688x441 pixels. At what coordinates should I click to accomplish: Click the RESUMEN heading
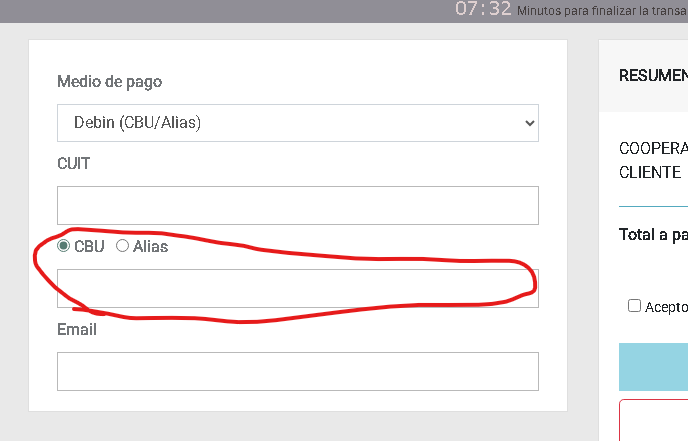(653, 76)
